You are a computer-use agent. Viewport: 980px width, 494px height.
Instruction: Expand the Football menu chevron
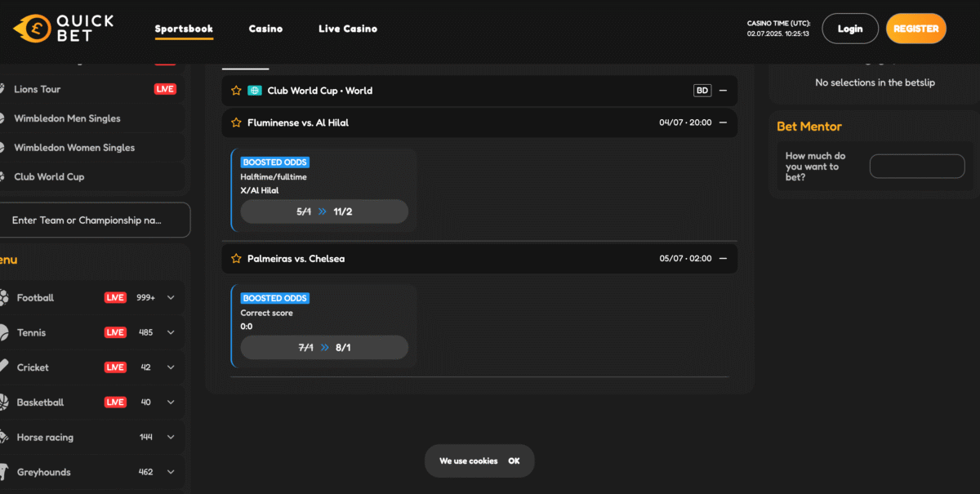coord(171,298)
